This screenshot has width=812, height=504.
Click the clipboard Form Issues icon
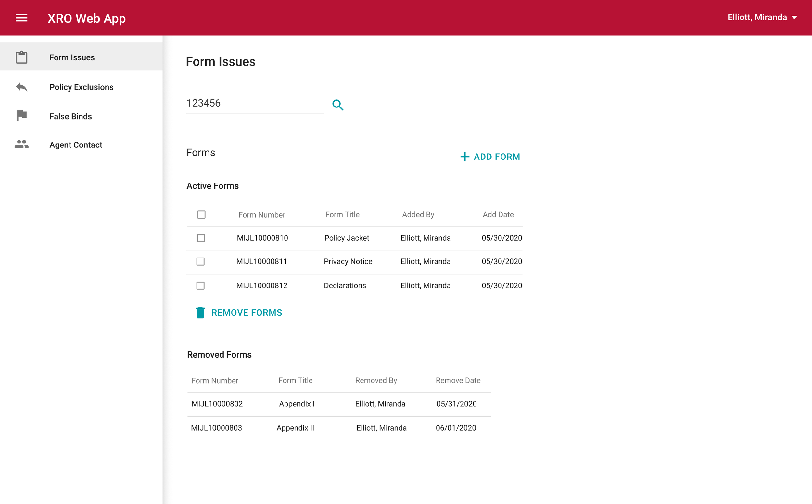(x=21, y=57)
